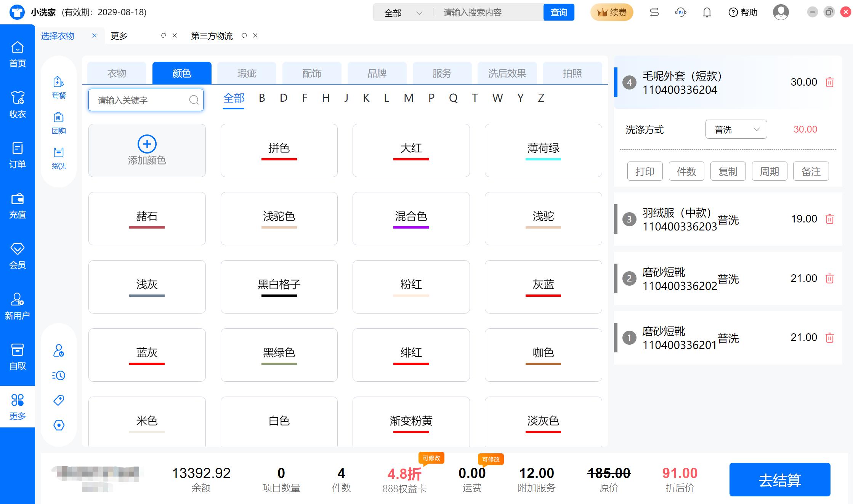Open the AI customer service headset icon
This screenshot has width=853, height=504.
click(x=680, y=13)
